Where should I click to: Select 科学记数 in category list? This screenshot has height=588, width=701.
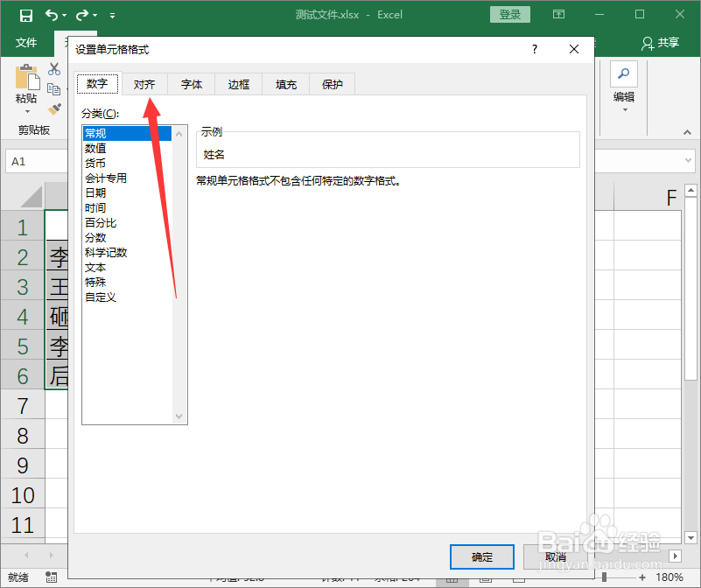(127, 253)
